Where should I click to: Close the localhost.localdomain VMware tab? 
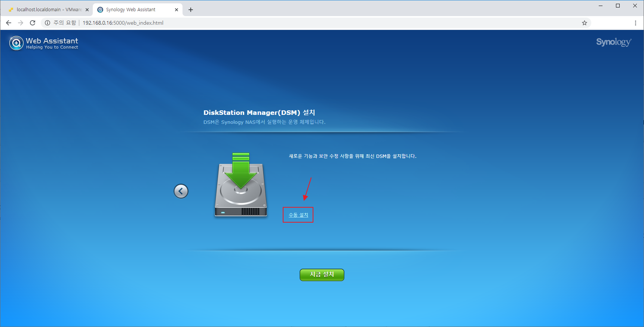(87, 10)
